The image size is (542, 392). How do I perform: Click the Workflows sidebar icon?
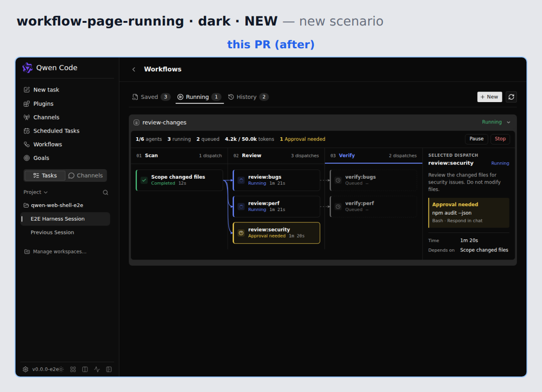tap(26, 144)
